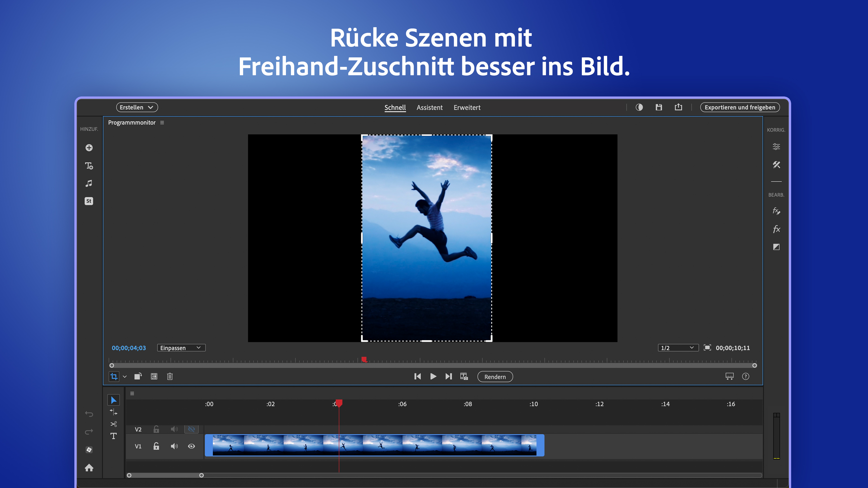Click the filmstrip grid icon in monitor toolbar
The height and width of the screenshot is (488, 868).
click(154, 376)
